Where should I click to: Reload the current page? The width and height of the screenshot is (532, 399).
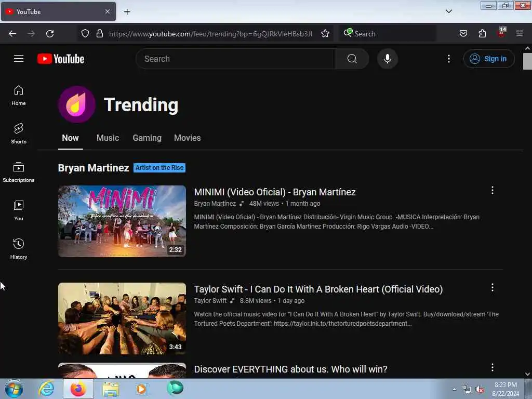click(50, 34)
